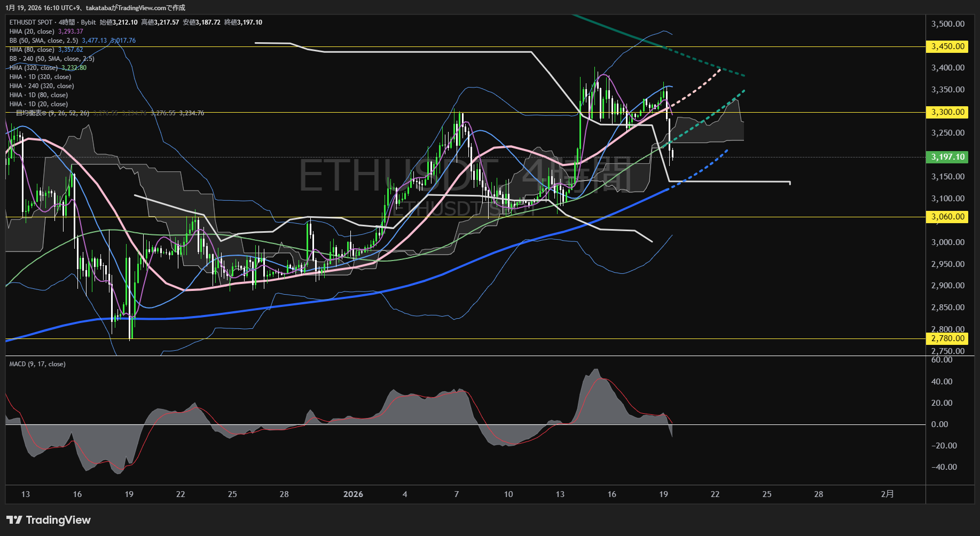Click the HMA · 1D (320, close) legend
The width and height of the screenshot is (980, 536).
pyautogui.click(x=40, y=77)
